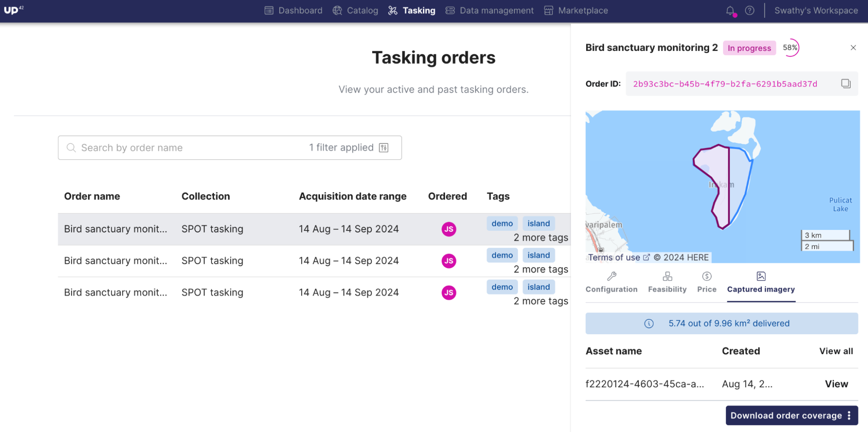Open the help question mark icon

749,10
